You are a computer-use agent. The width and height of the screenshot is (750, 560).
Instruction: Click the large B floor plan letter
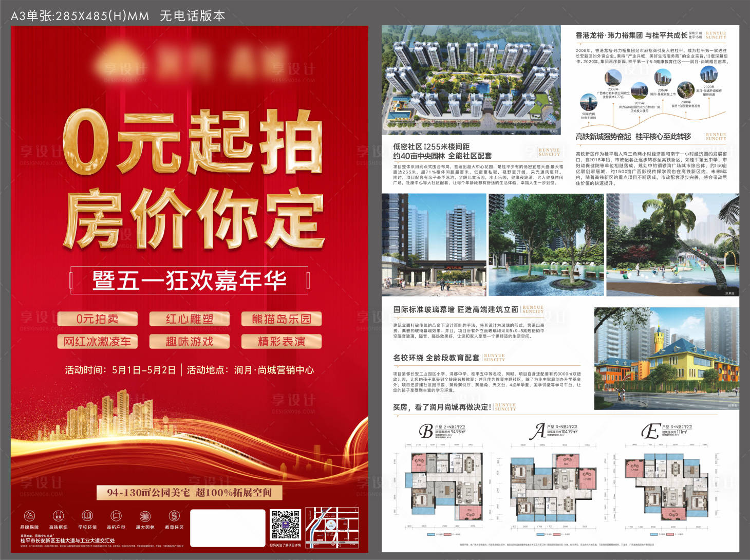426,431
